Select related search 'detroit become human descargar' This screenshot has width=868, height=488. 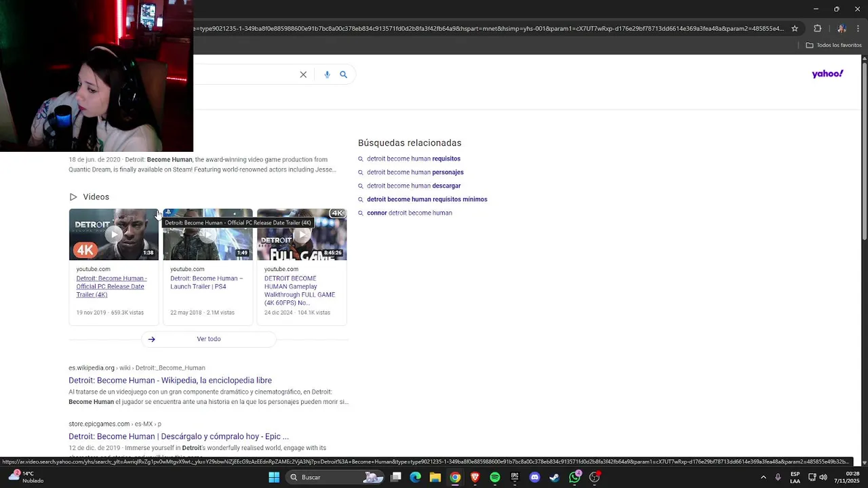click(414, 186)
